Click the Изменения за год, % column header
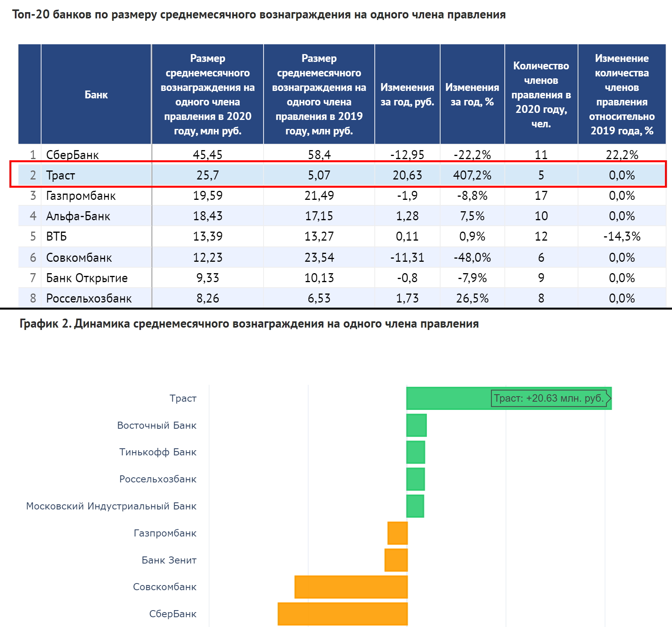Image resolution: width=672 pixels, height=627 pixels. pyautogui.click(x=472, y=94)
